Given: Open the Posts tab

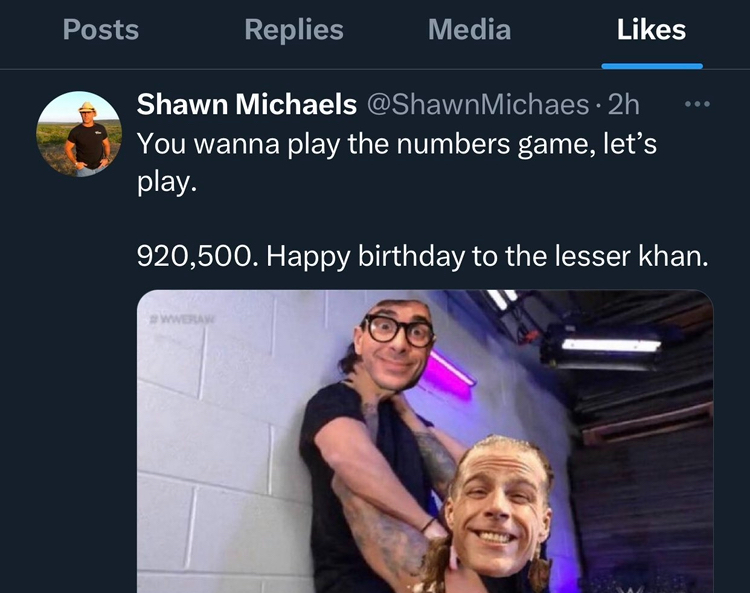Looking at the screenshot, I should click(x=101, y=30).
